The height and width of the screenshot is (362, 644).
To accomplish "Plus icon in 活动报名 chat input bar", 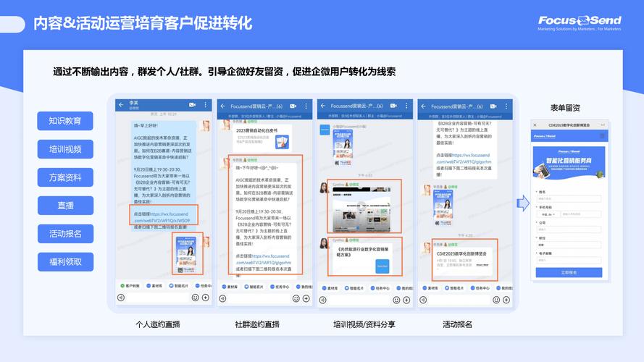I will [x=506, y=300].
